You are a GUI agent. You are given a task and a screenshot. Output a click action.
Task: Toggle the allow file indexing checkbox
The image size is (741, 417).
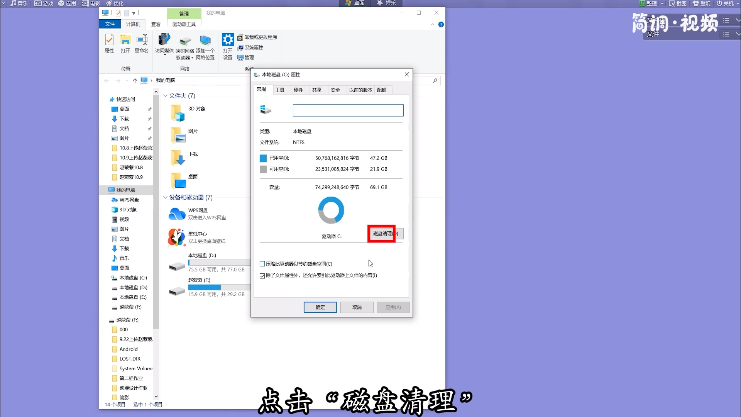[263, 274]
